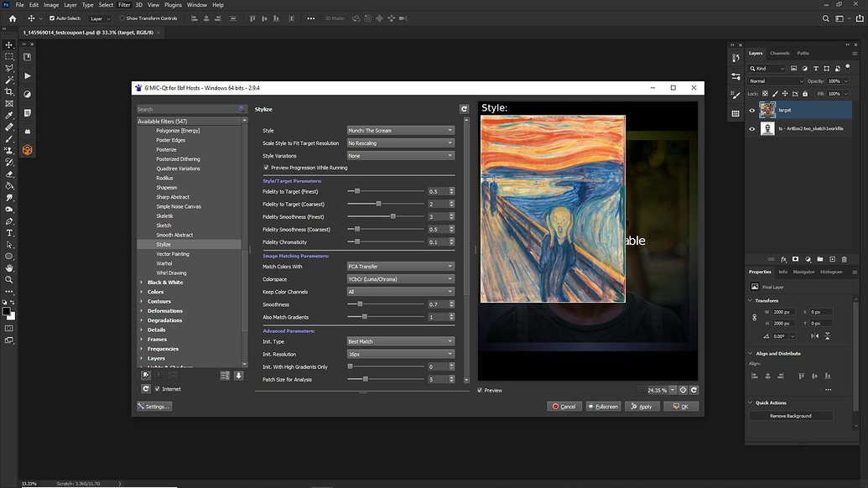Open the Filter menu in menu bar
The width and height of the screenshot is (868, 488).
[123, 5]
